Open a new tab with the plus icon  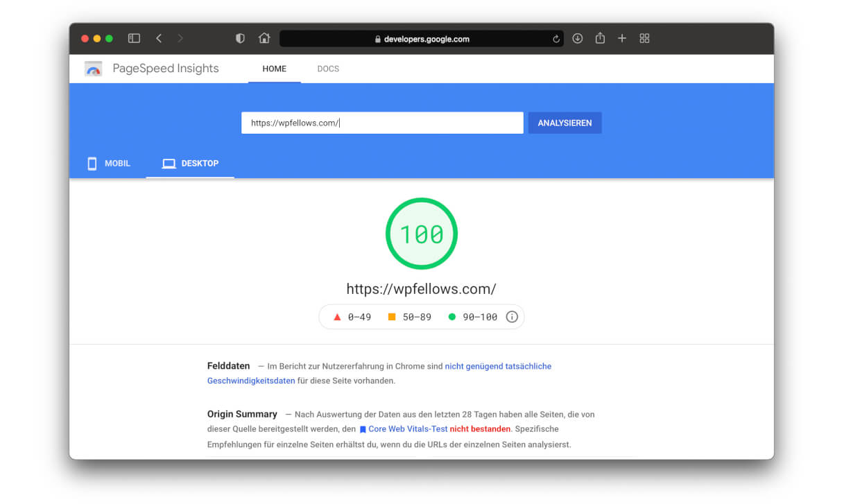(622, 39)
